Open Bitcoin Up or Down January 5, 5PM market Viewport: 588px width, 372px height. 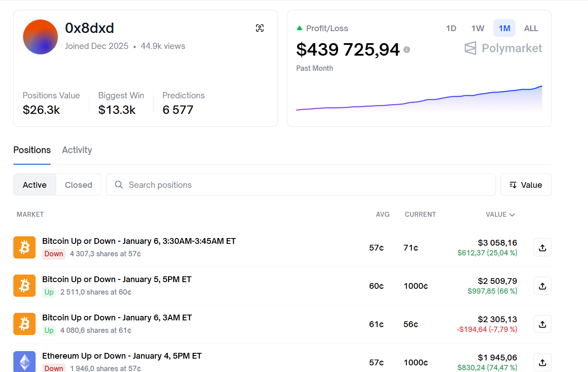[117, 279]
